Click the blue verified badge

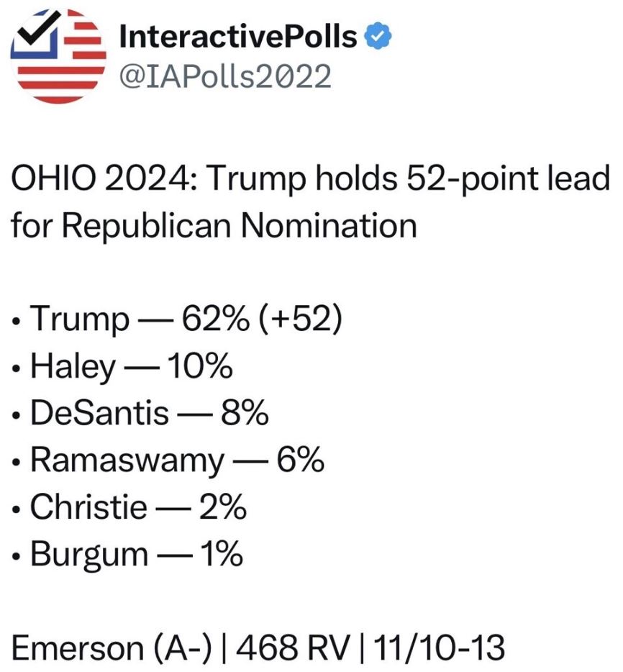pyautogui.click(x=378, y=37)
